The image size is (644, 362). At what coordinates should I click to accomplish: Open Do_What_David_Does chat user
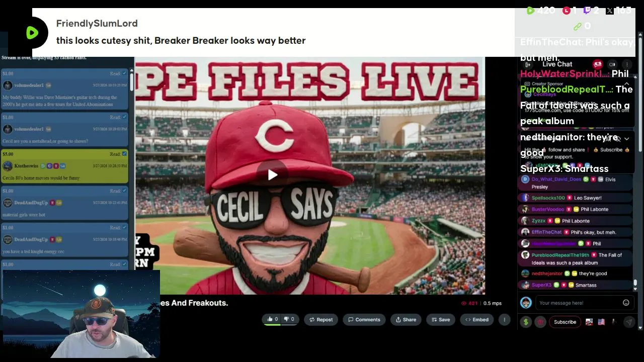pyautogui.click(x=556, y=179)
